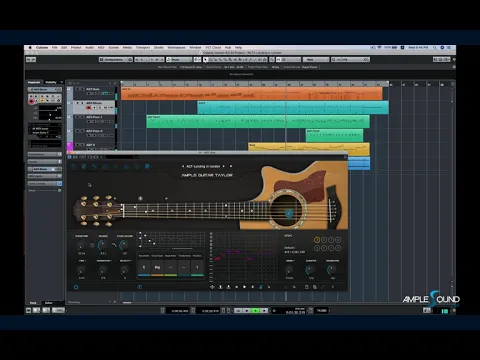Viewport: 480px width, 360px height.
Task: Switch to the Inspector tab
Action: tap(34, 82)
